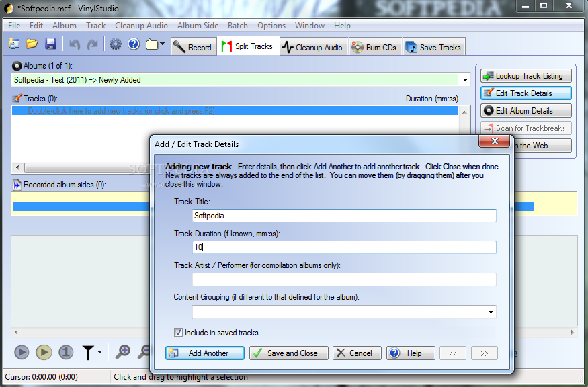This screenshot has width=588, height=387.
Task: Click the Help button in dialog
Action: pyautogui.click(x=411, y=353)
